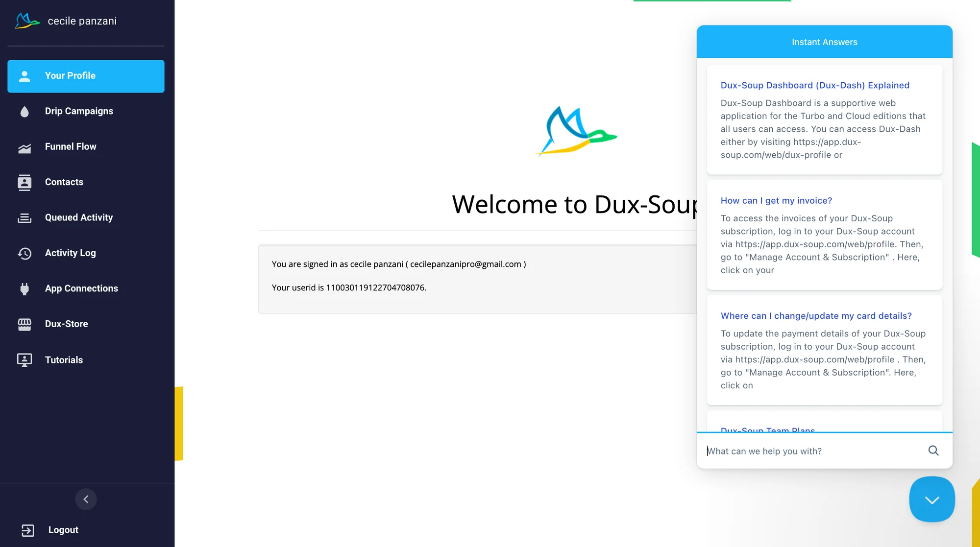The width and height of the screenshot is (980, 547).
Task: Click the card details article description text
Action: (x=823, y=359)
